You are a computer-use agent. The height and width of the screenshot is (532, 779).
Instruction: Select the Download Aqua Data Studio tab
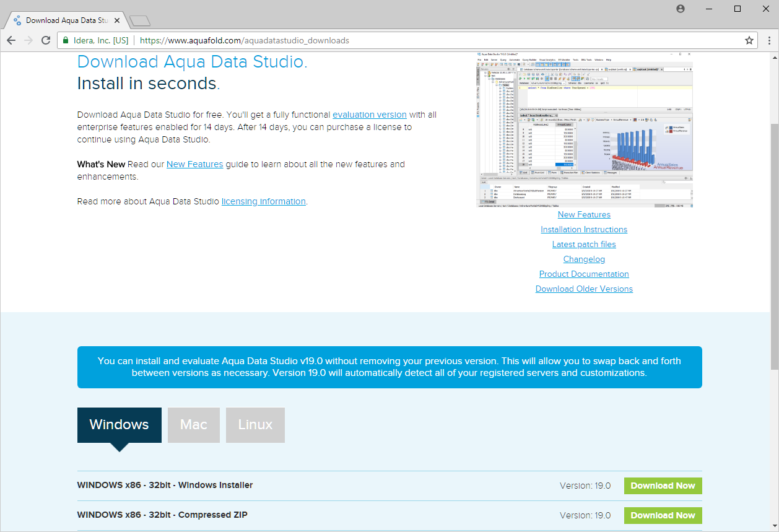coord(66,20)
